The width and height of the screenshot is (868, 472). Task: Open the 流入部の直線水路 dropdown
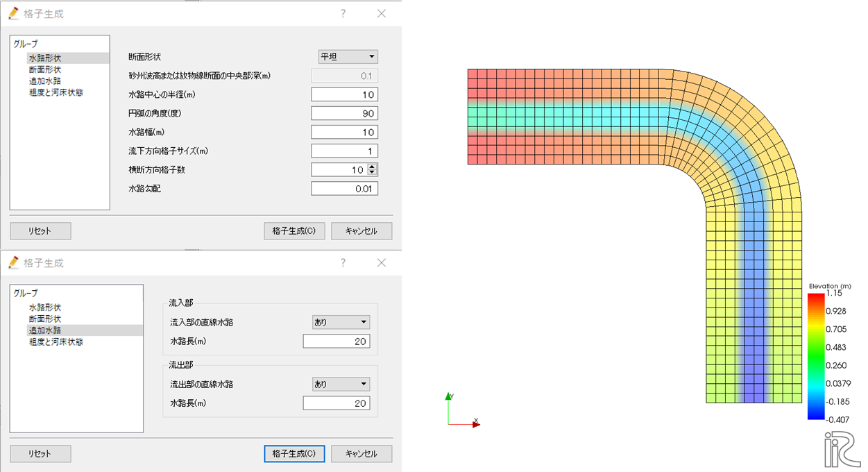[341, 322]
